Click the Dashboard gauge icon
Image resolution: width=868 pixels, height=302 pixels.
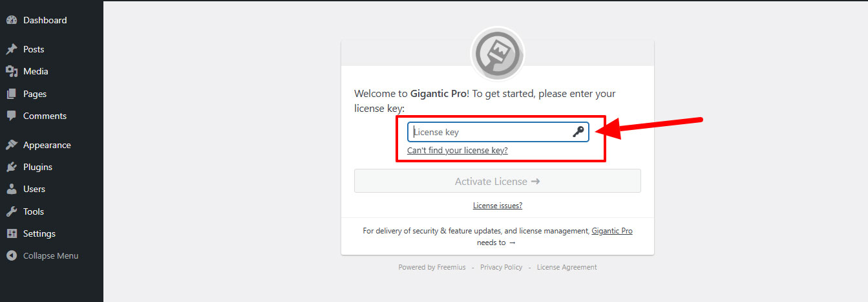click(11, 20)
